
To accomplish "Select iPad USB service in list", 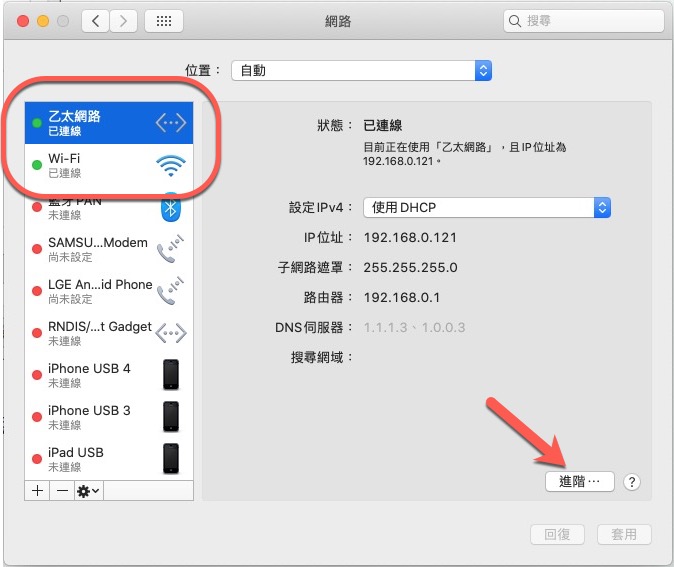I will (109, 459).
